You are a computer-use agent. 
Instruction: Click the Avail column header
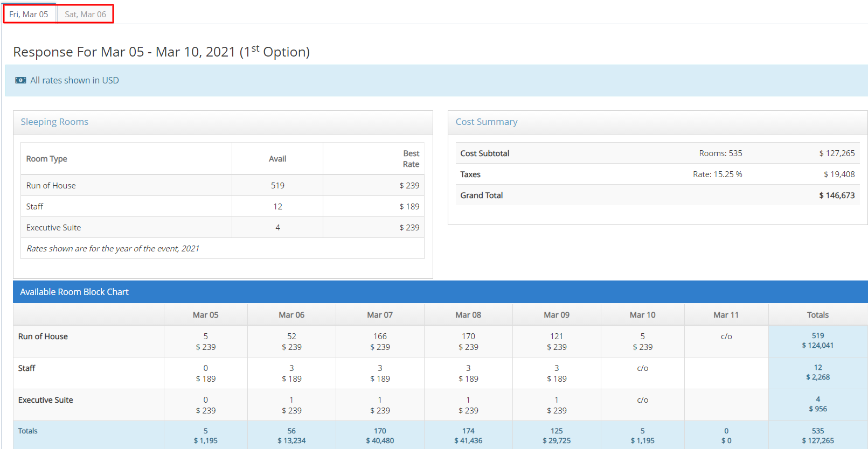click(277, 159)
